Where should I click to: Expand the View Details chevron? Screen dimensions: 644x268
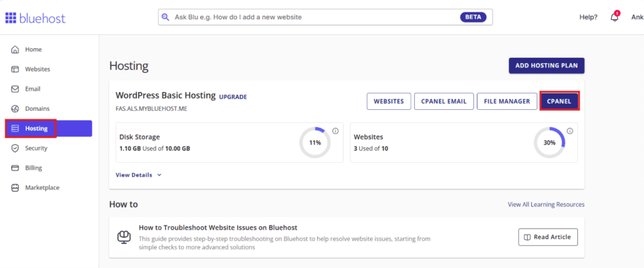[x=160, y=175]
